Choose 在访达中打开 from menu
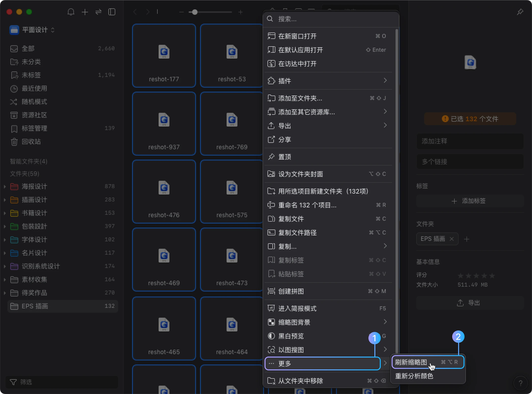This screenshot has height=394, width=532. pos(328,64)
